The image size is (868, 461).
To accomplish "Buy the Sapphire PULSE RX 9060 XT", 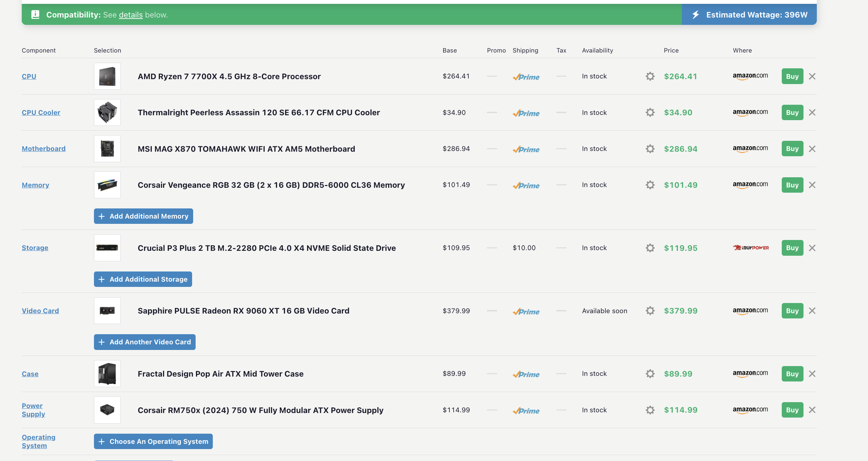I will pos(792,311).
